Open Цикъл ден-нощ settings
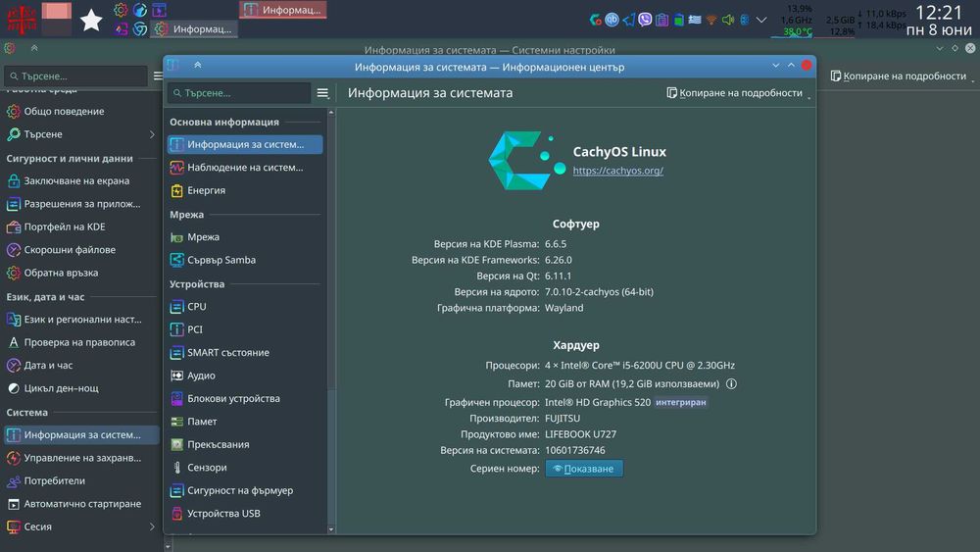This screenshot has height=552, width=980. [x=81, y=388]
